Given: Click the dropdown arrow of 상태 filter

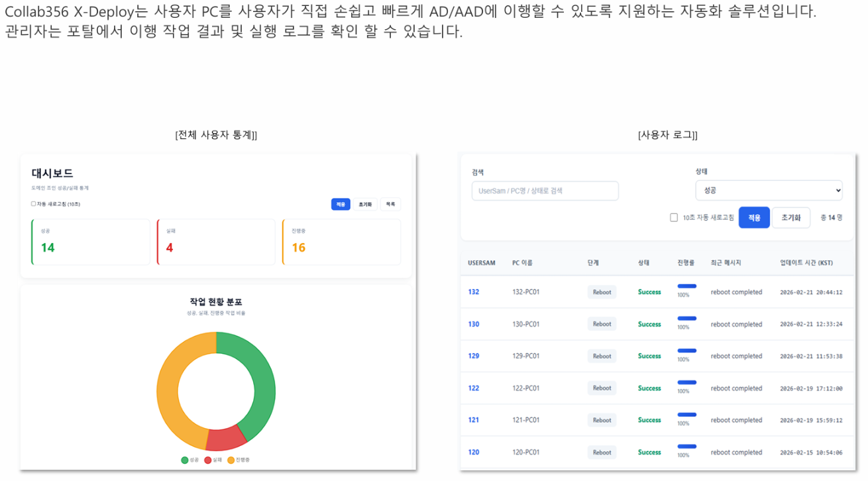Looking at the screenshot, I should click(838, 190).
